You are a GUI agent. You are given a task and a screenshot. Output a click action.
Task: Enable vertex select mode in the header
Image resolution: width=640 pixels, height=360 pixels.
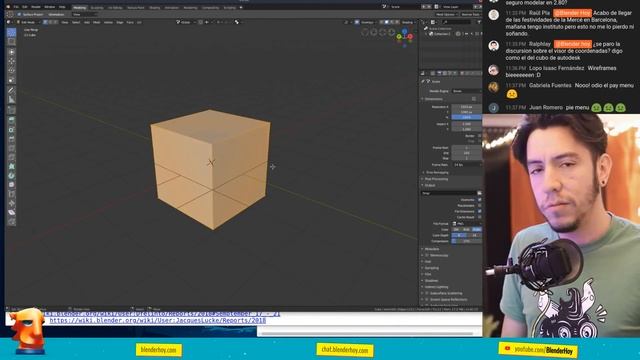(x=45, y=22)
